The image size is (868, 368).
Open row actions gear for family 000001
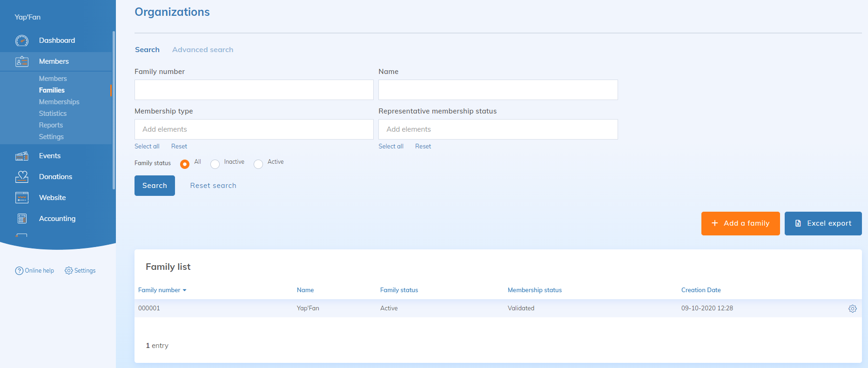pos(852,308)
